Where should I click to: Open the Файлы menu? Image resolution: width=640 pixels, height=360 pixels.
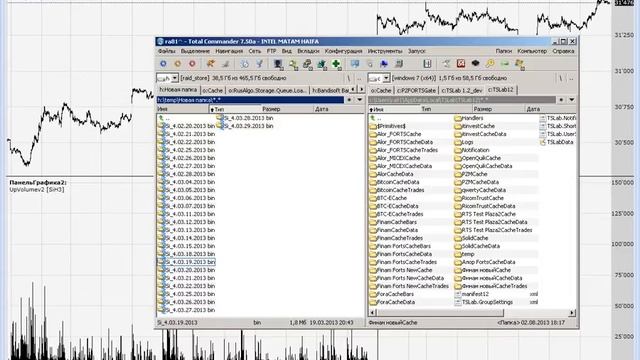pos(167,51)
